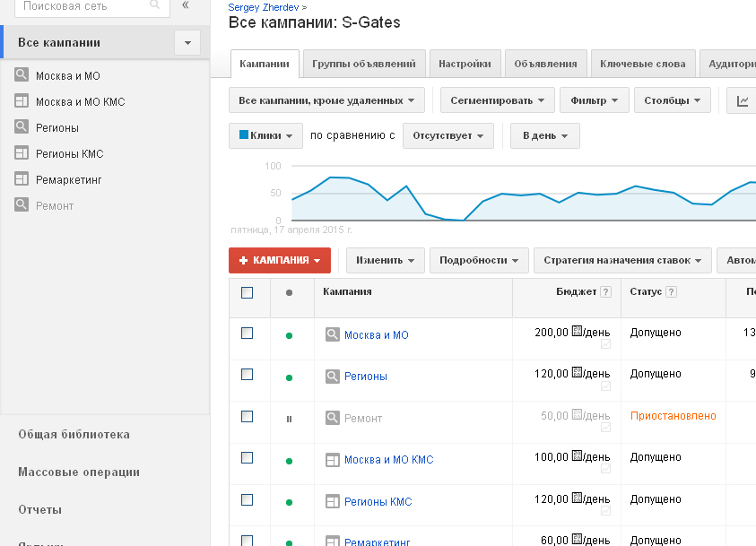Open the Сегментировать dropdown

tap(497, 100)
